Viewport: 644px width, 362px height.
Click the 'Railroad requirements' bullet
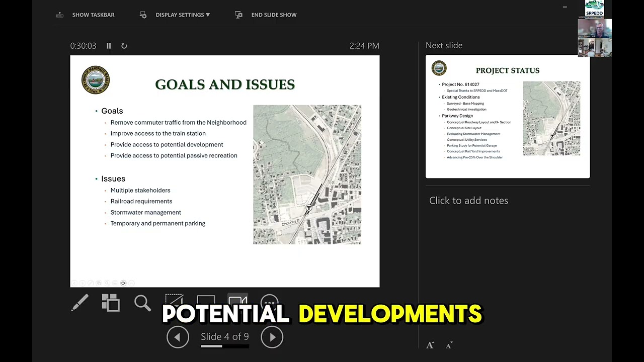coord(141,202)
